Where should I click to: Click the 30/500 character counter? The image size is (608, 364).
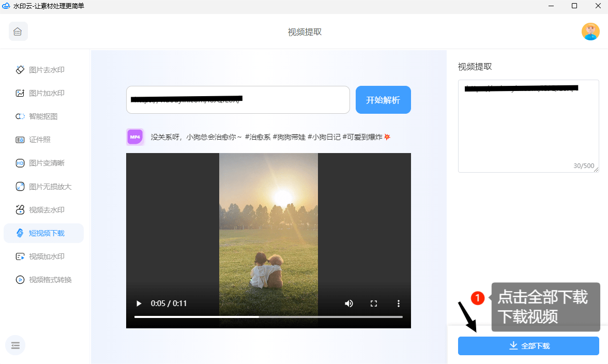click(x=584, y=166)
